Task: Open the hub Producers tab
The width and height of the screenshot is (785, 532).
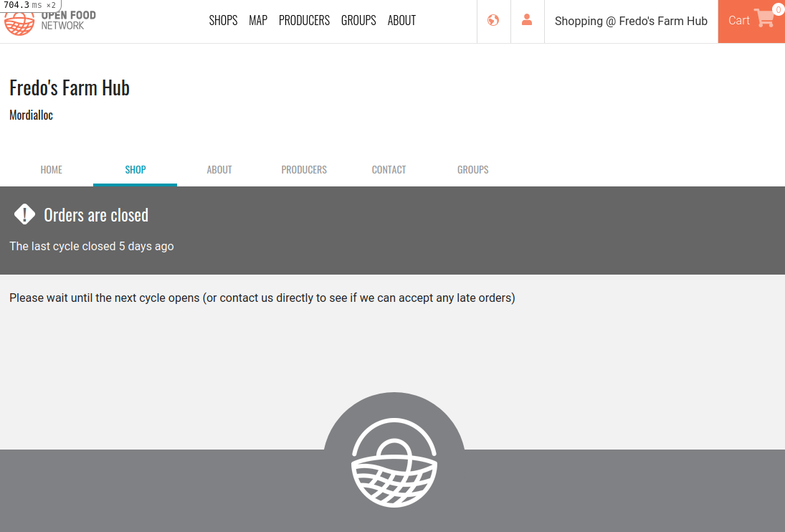Action: click(304, 170)
